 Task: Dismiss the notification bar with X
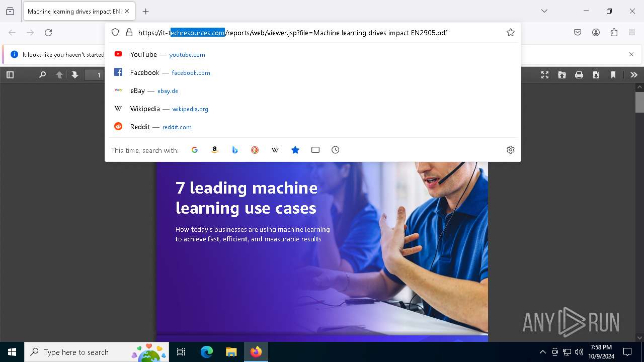tap(631, 54)
